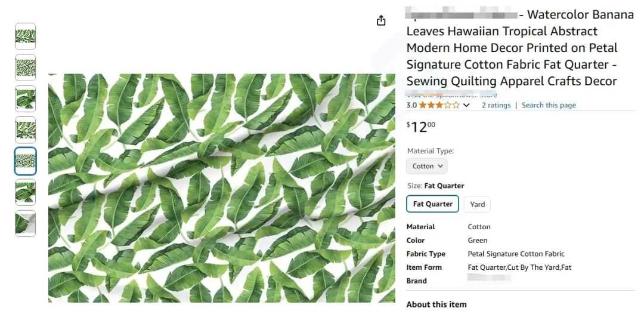Select the last thumbnail showing folded fabric
This screenshot has width=644, height=314.
[x=25, y=223]
